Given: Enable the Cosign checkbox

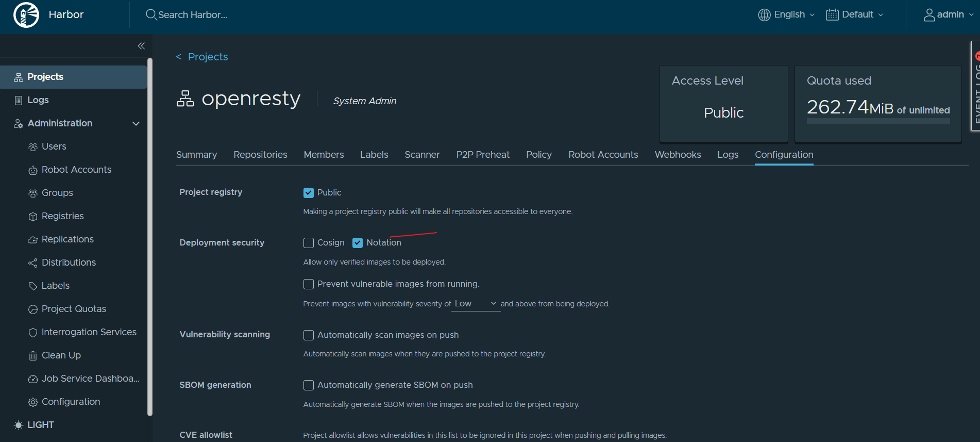Looking at the screenshot, I should [309, 243].
